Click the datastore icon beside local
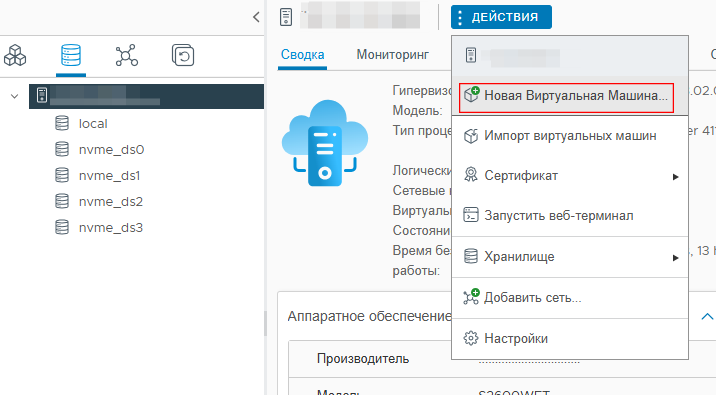This screenshot has width=716, height=395. pos(62,123)
